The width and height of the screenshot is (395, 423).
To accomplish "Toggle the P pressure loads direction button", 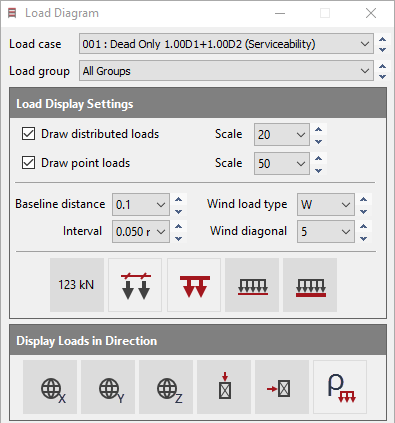I will 340,387.
